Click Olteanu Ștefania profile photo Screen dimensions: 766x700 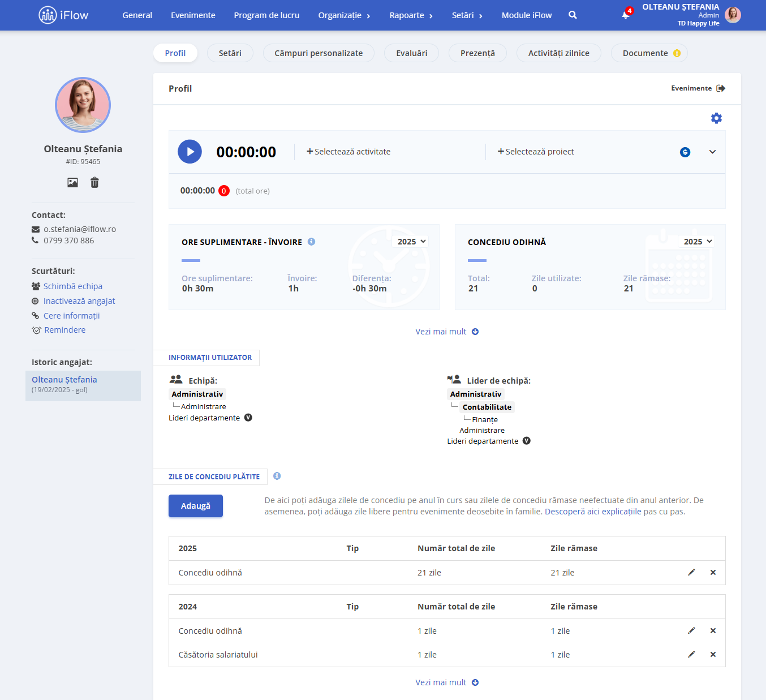tap(83, 105)
